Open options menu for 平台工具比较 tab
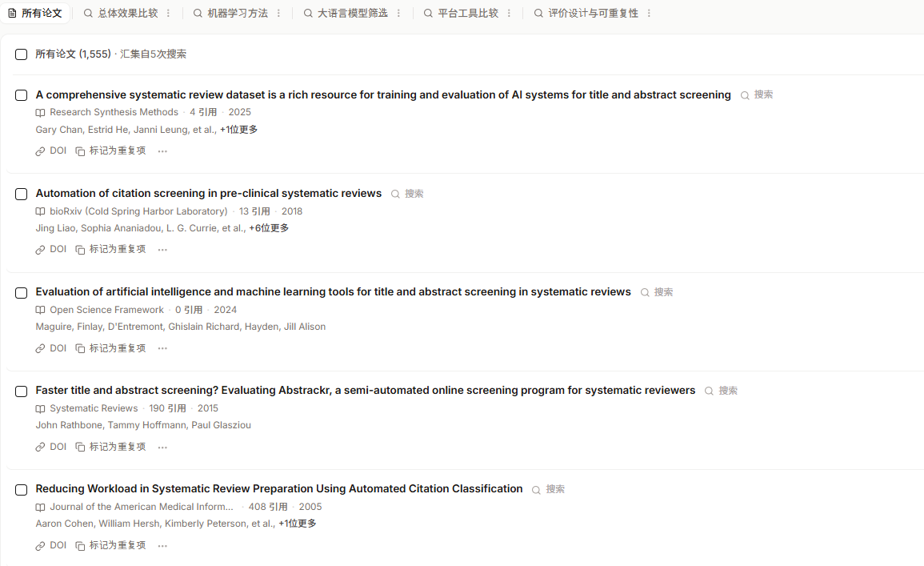The height and width of the screenshot is (566, 924). pos(509,13)
